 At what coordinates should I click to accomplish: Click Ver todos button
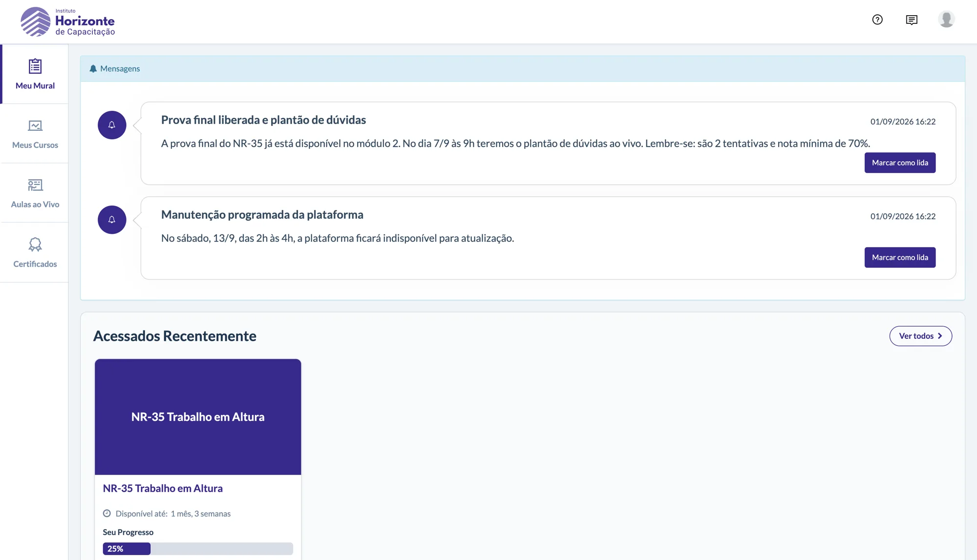coord(920,336)
